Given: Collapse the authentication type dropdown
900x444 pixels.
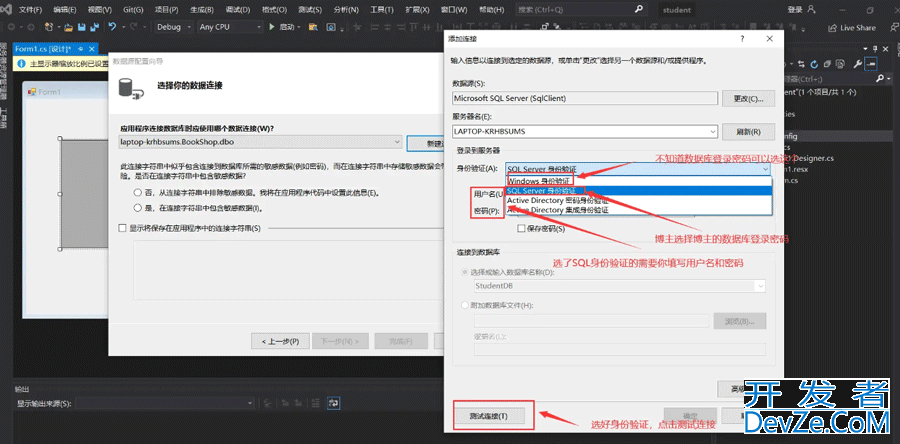Looking at the screenshot, I should [x=765, y=169].
